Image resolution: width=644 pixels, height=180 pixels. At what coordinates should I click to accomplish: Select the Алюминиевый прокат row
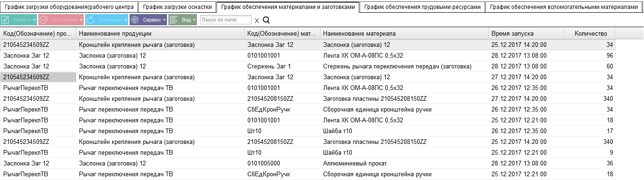(308, 164)
